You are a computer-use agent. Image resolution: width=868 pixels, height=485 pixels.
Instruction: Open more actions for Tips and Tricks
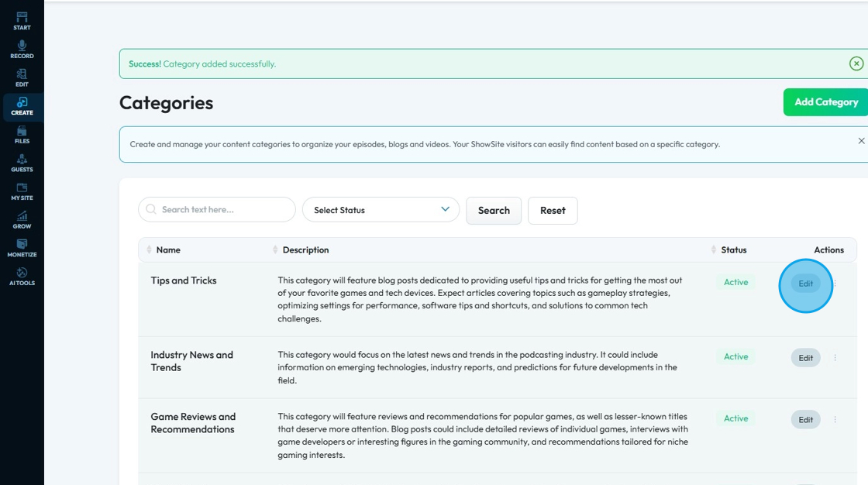pyautogui.click(x=835, y=284)
